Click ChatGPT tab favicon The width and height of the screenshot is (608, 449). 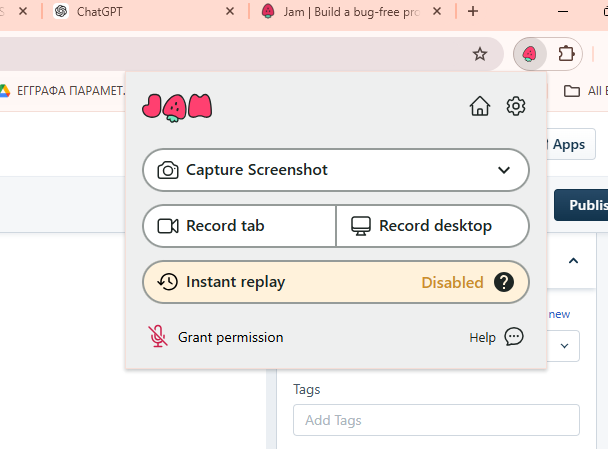click(61, 11)
